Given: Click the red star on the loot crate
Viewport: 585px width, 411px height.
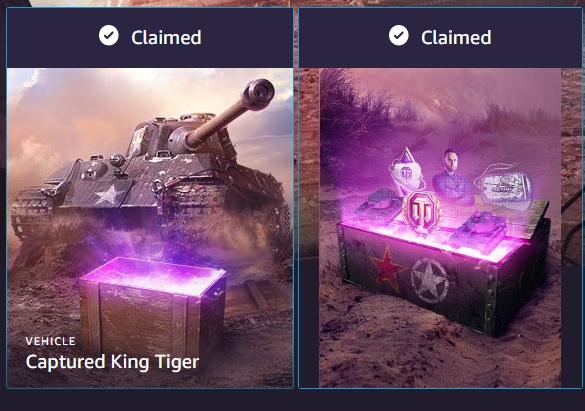Looking at the screenshot, I should pos(387,269).
